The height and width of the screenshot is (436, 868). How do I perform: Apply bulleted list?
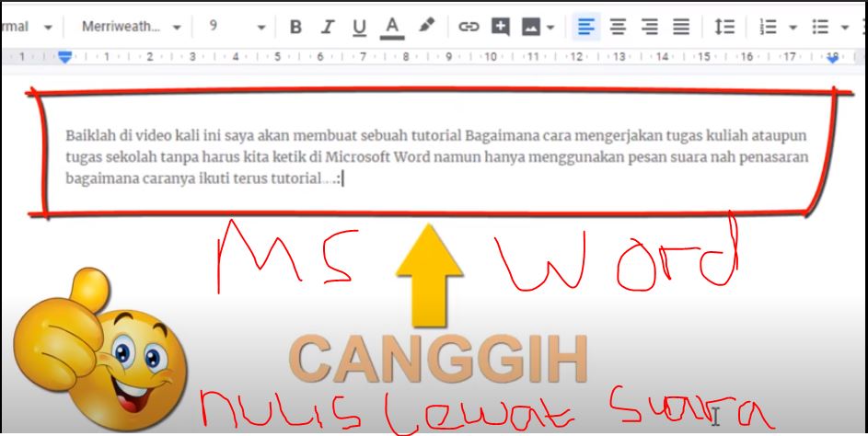click(820, 27)
